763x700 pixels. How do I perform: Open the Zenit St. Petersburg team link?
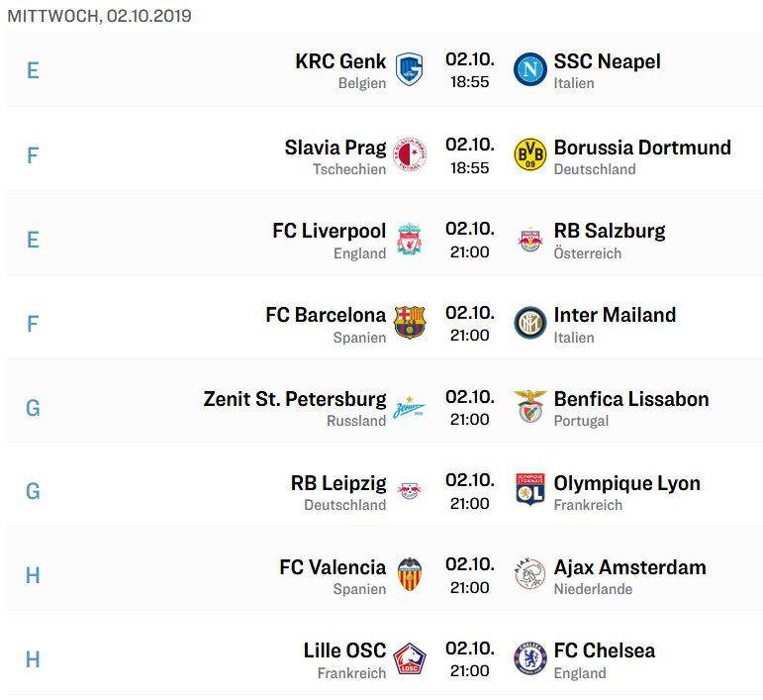294,399
